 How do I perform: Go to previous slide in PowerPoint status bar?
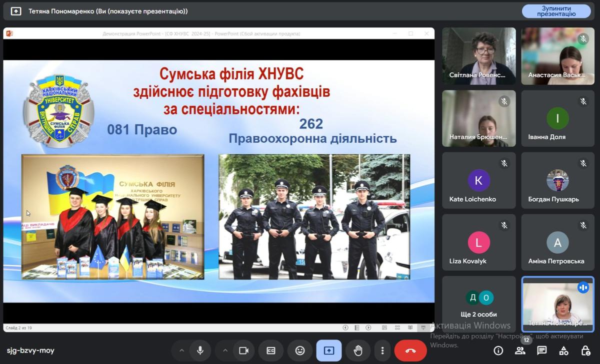pos(345,328)
